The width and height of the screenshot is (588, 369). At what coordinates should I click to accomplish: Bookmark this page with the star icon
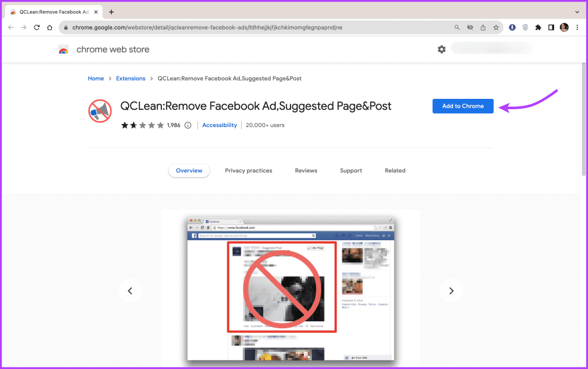tap(496, 27)
